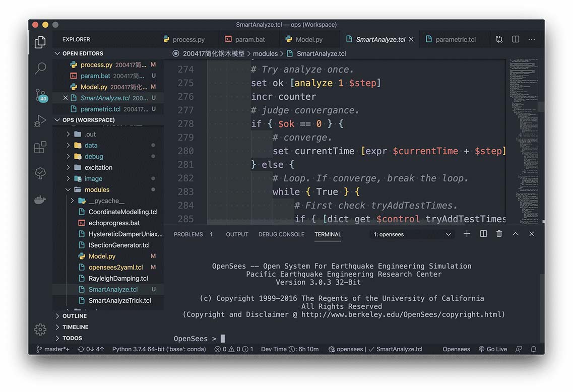573x392 pixels.
Task: Switch to the Model.py editor tab
Action: (x=309, y=39)
